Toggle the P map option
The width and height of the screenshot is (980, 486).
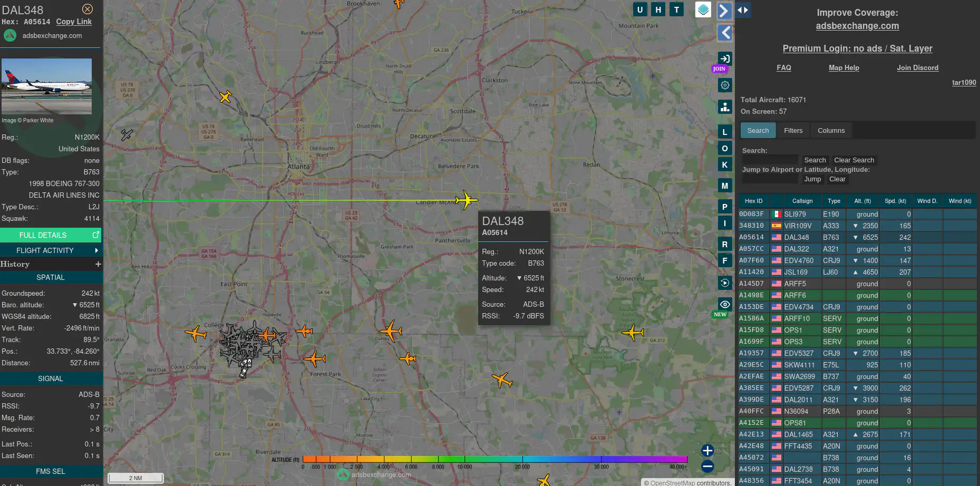(x=725, y=207)
